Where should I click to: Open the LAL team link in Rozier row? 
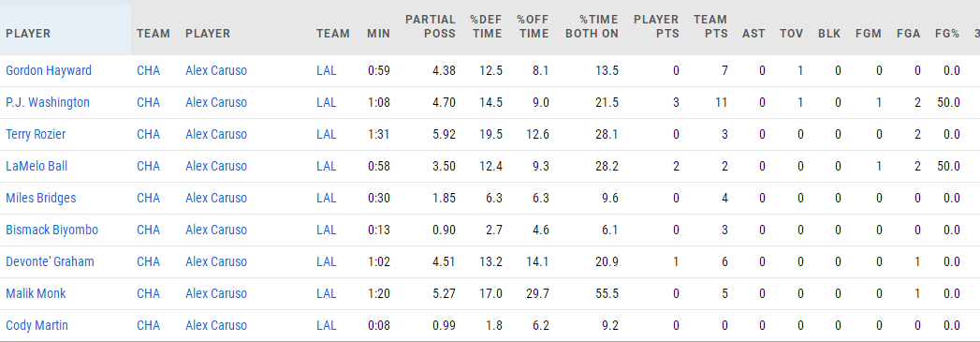[x=327, y=134]
